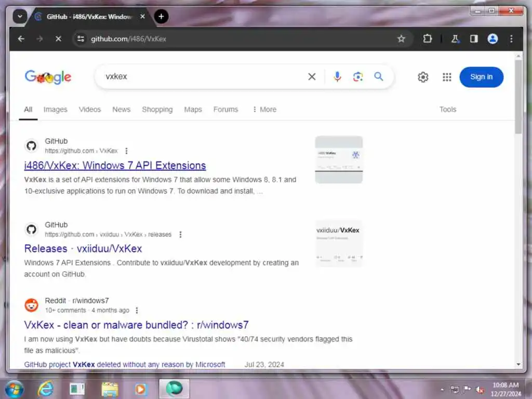
Task: Open the Windows Start menu
Action: (14, 389)
